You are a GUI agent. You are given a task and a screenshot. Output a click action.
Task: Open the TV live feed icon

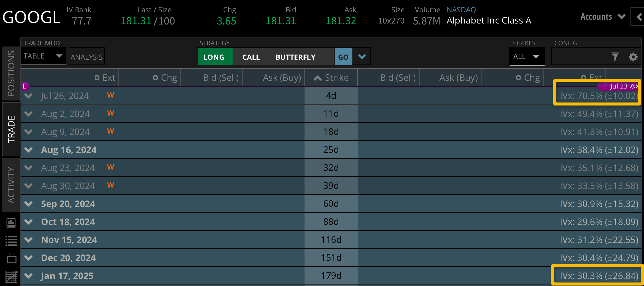(x=11, y=259)
